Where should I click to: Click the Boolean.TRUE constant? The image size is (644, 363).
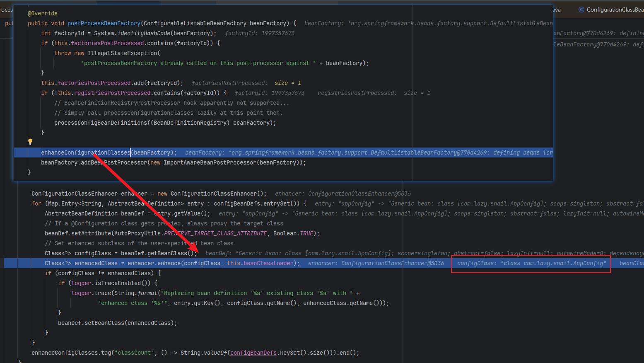pyautogui.click(x=293, y=233)
